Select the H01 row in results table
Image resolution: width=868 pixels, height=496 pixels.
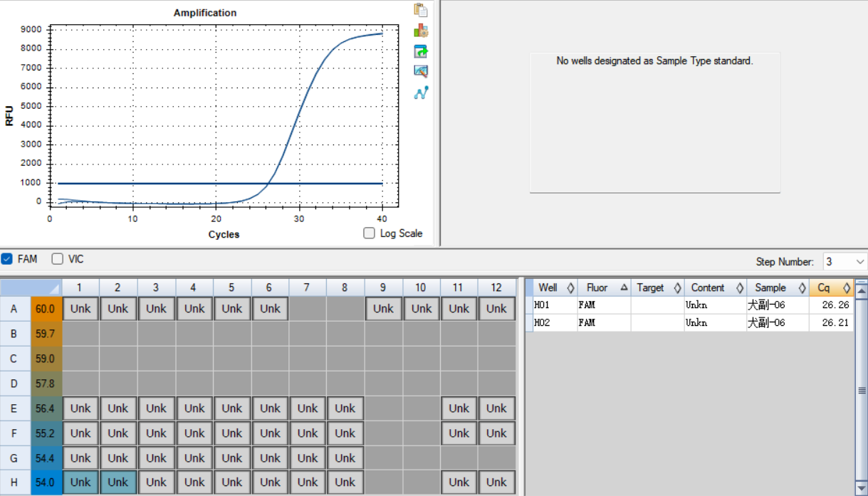(x=689, y=305)
